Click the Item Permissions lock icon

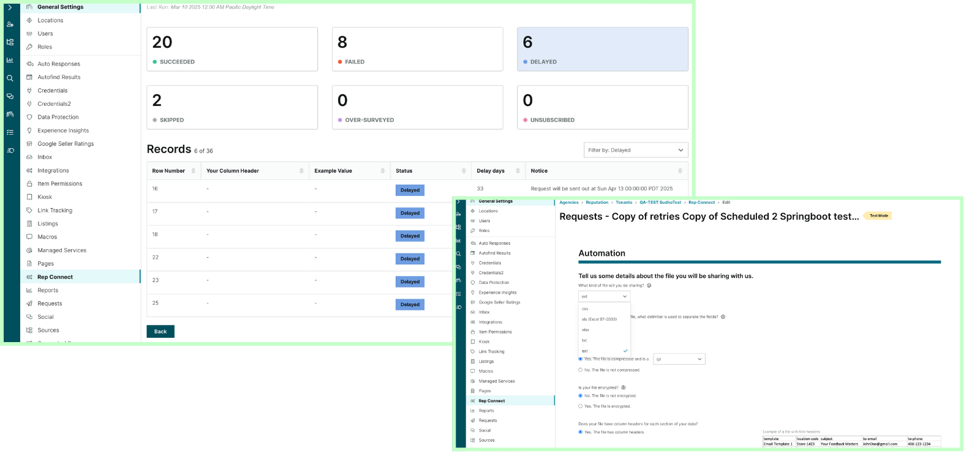tap(29, 184)
